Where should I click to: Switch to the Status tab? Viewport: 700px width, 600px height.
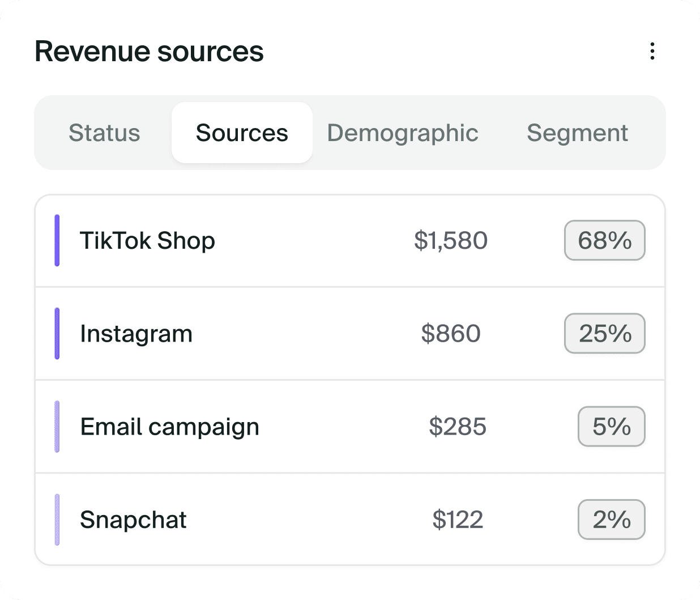coord(104,133)
